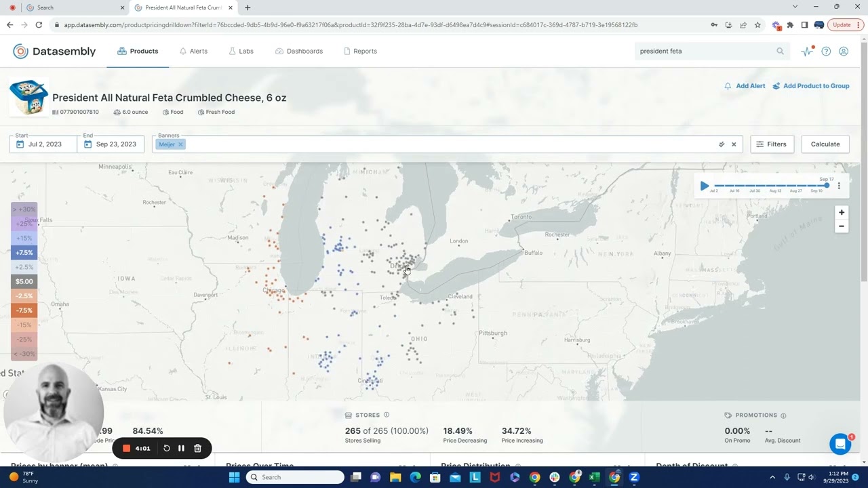868x488 pixels.
Task: Click the password key icon in address bar
Action: pos(714,25)
